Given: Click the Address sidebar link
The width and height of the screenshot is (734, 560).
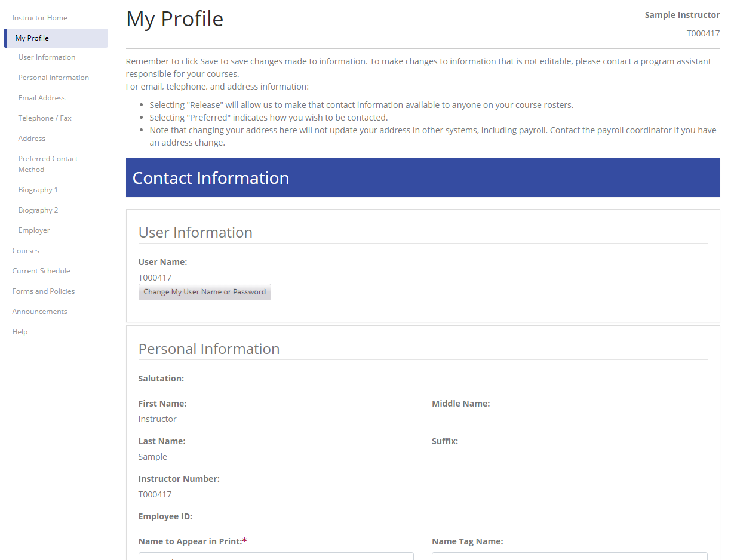Looking at the screenshot, I should (x=32, y=139).
